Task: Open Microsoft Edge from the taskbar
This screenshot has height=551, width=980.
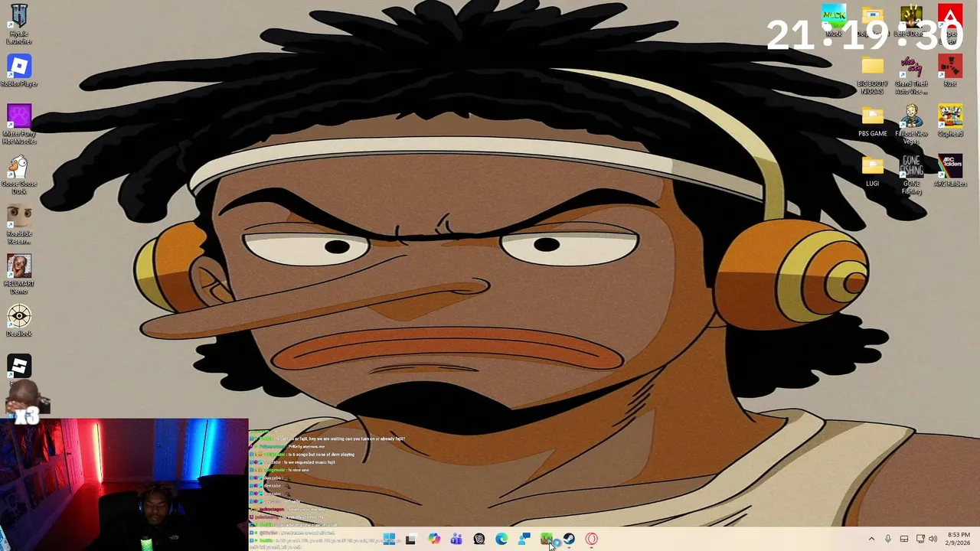Action: pos(501,540)
